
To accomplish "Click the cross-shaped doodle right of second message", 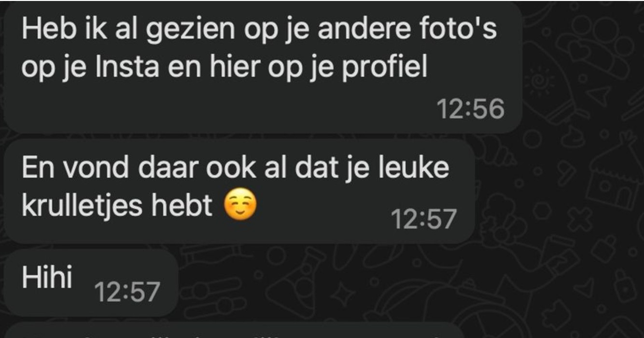I will click(581, 219).
